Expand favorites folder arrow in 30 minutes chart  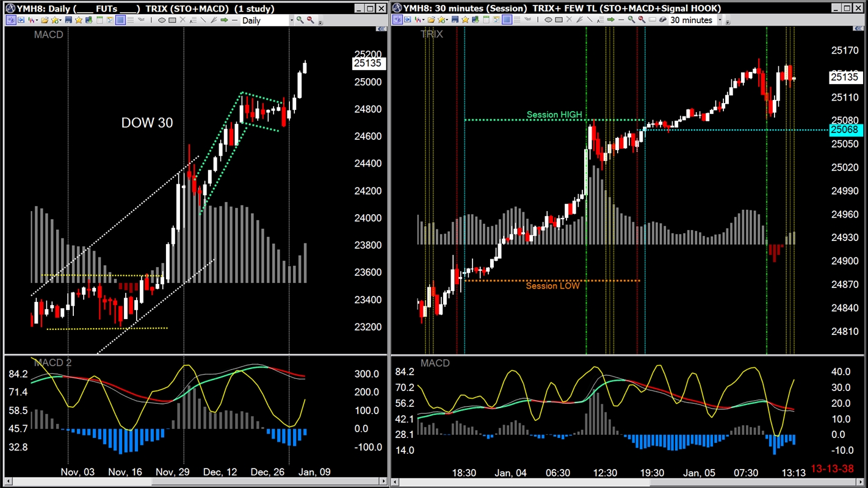coord(447,20)
